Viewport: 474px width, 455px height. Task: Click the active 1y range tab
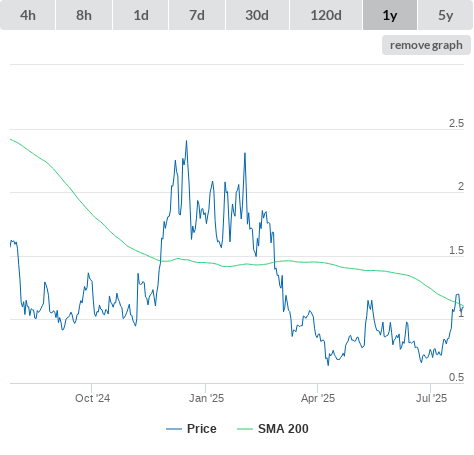[x=390, y=15]
